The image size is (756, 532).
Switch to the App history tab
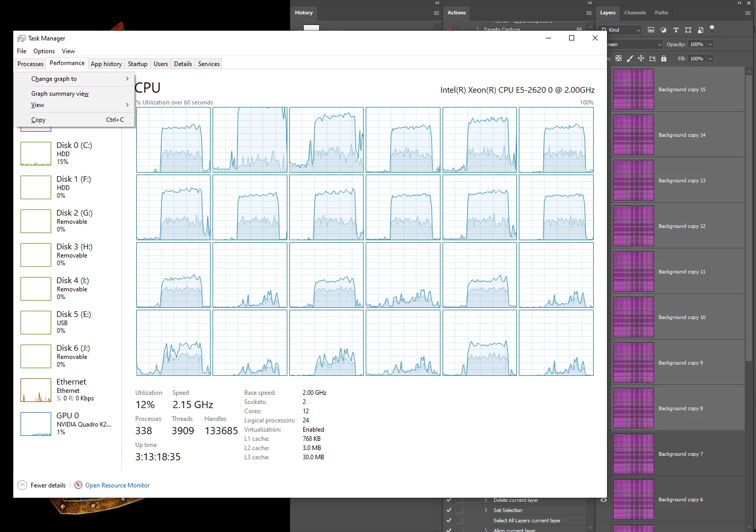pos(106,64)
